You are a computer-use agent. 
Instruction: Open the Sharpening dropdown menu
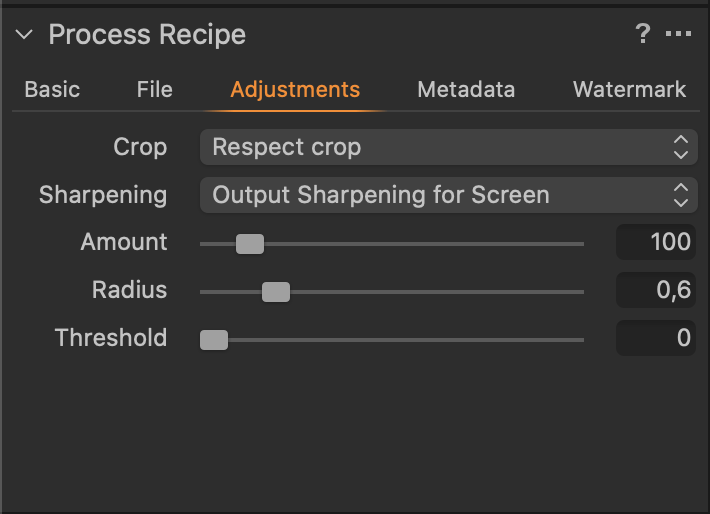[x=448, y=194]
